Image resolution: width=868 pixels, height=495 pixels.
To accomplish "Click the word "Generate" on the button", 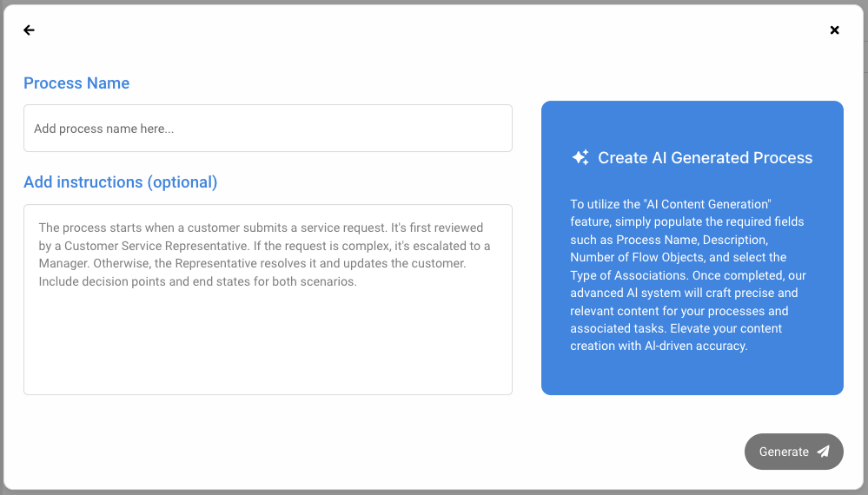I will 784,452.
